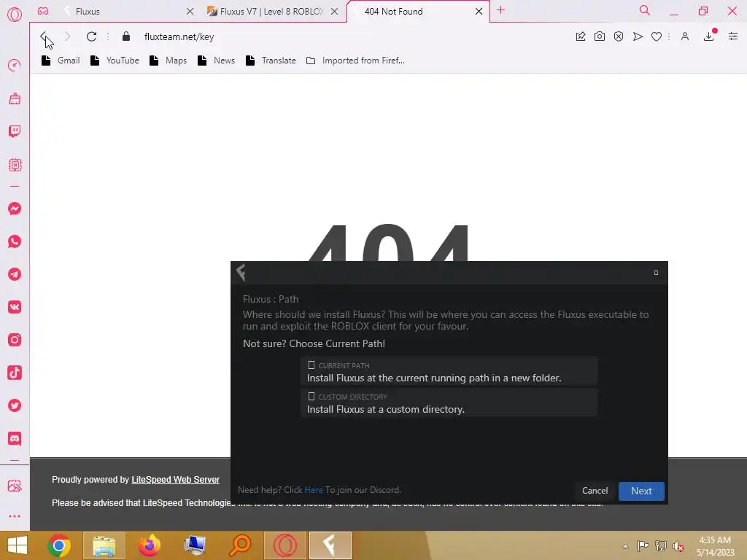
Task: Open File Explorer from taskbar
Action: coord(104,545)
